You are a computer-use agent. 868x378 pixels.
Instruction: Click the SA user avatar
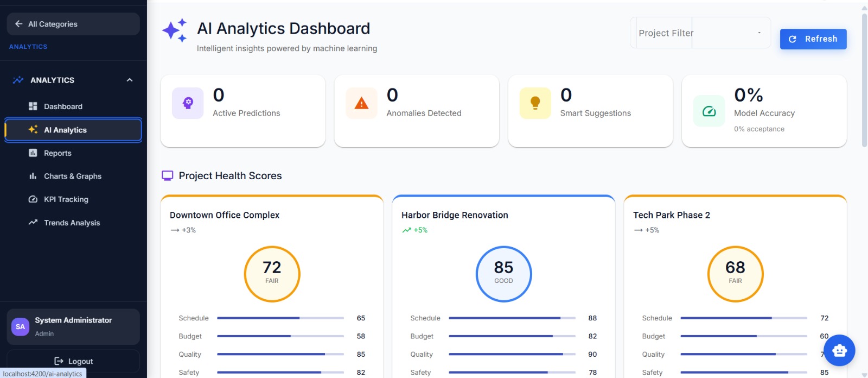click(21, 327)
